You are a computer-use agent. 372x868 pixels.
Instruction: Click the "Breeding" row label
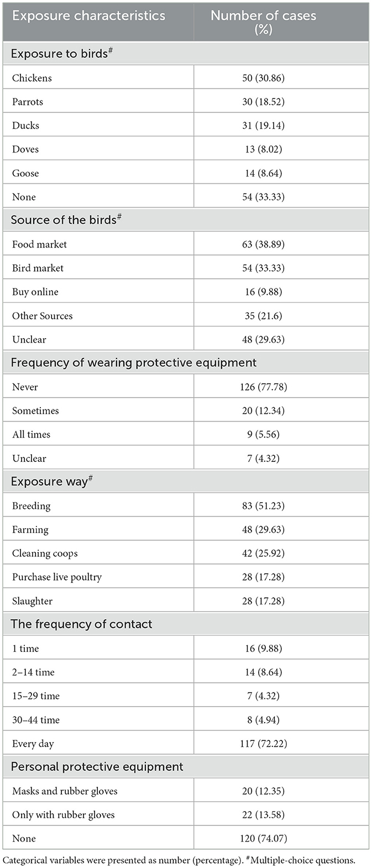31,506
